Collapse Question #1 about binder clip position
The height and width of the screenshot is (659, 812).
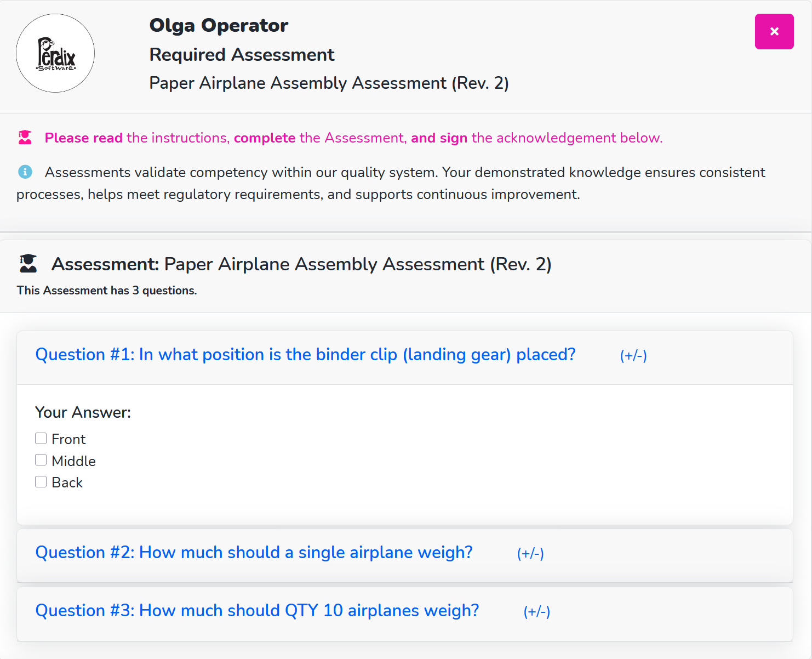[x=305, y=355]
